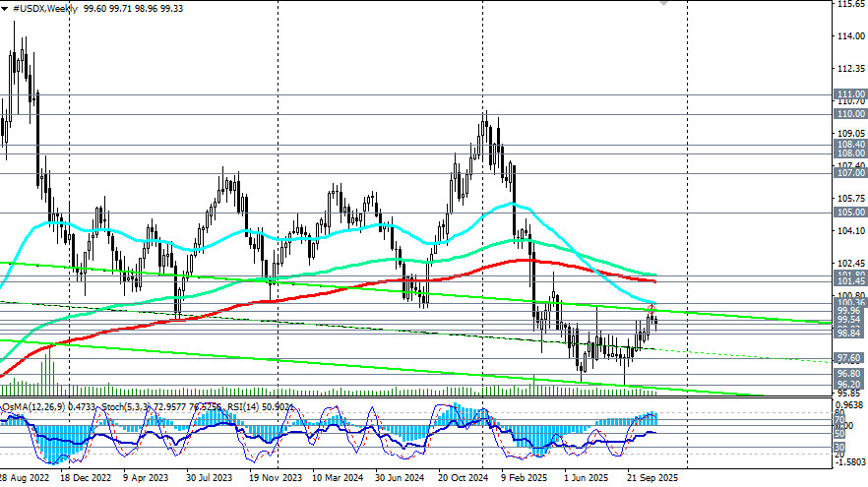The height and width of the screenshot is (487, 868).
Task: Click the red circle marker on latest candles
Action: (x=651, y=308)
